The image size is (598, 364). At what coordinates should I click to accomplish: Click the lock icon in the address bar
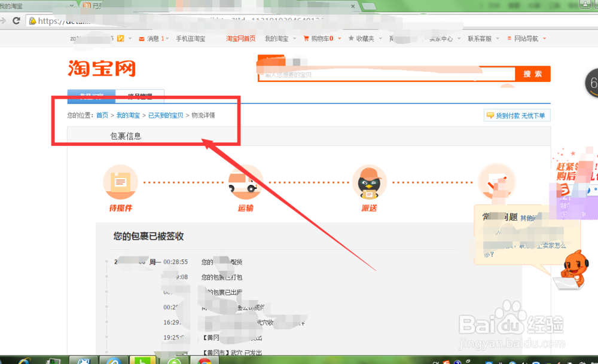(33, 20)
